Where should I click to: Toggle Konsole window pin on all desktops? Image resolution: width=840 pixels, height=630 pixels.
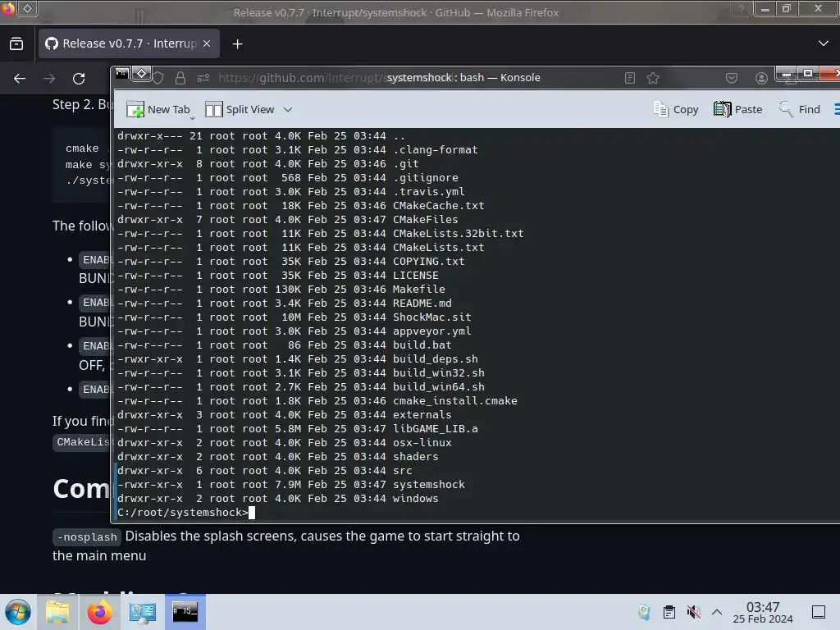coord(141,73)
